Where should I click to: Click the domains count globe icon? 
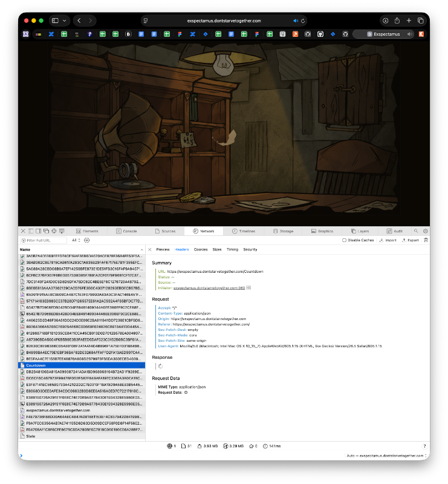click(x=169, y=446)
